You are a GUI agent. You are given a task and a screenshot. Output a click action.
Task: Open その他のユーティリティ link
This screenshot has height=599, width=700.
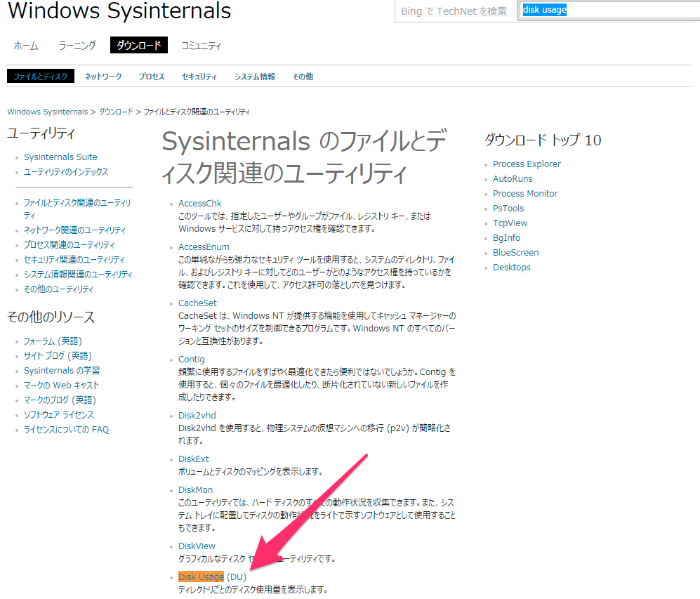[x=58, y=289]
